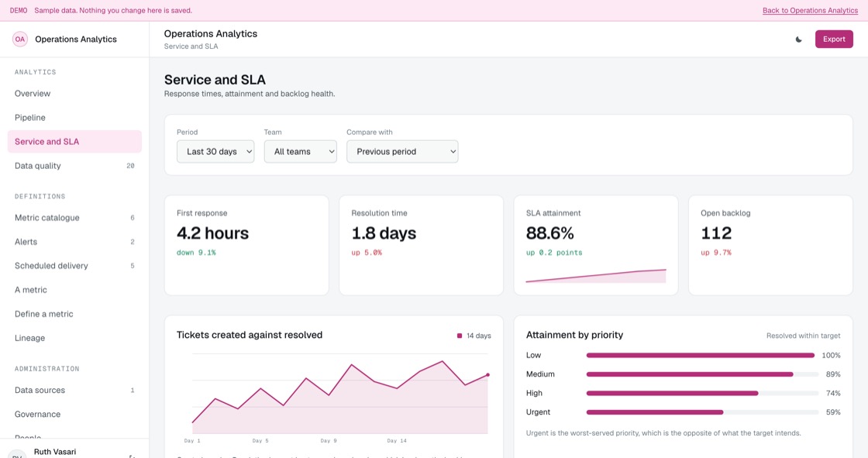Click the 'down 9.1%' change text
Image resolution: width=868 pixels, height=458 pixels.
pos(196,253)
